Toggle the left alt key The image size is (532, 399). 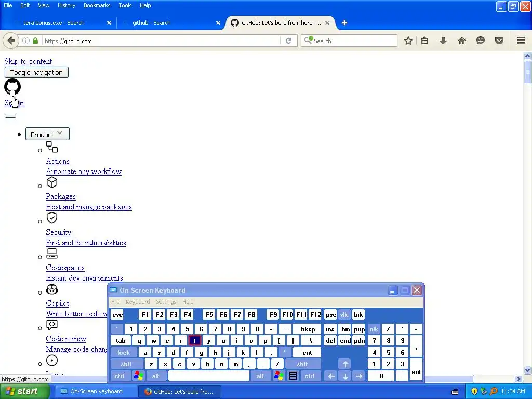click(x=156, y=376)
